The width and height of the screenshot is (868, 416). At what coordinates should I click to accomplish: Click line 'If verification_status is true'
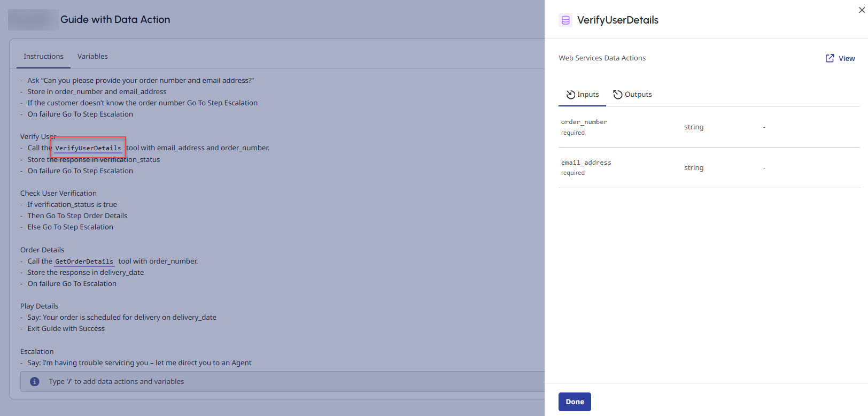[72, 205]
